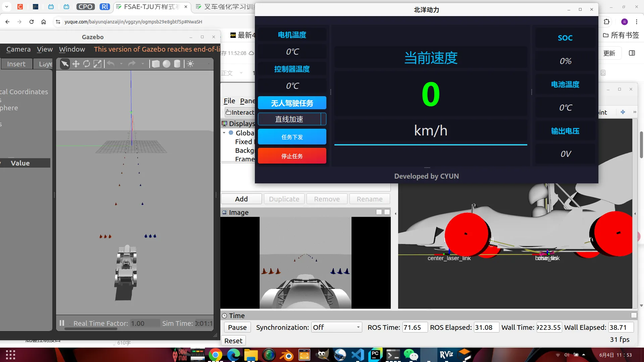Image resolution: width=644 pixels, height=362 pixels.
Task: Open the undo history dropdown arrow in Gazebo
Action: pyautogui.click(x=121, y=64)
